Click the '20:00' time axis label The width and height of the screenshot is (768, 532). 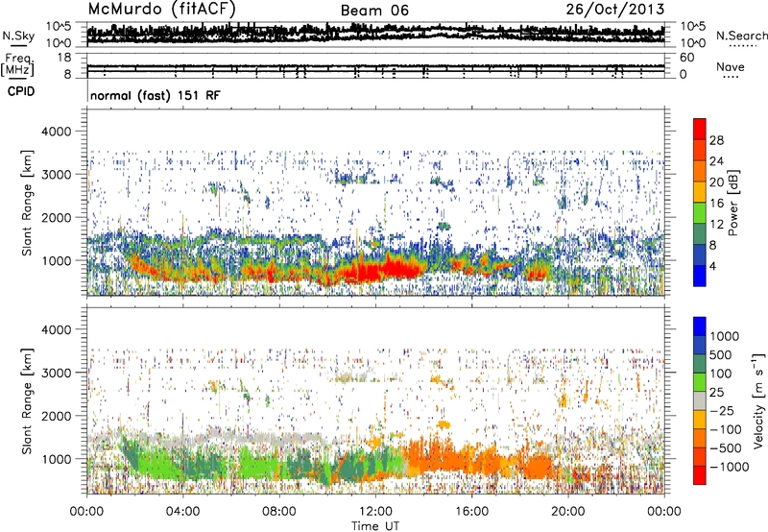[567, 512]
